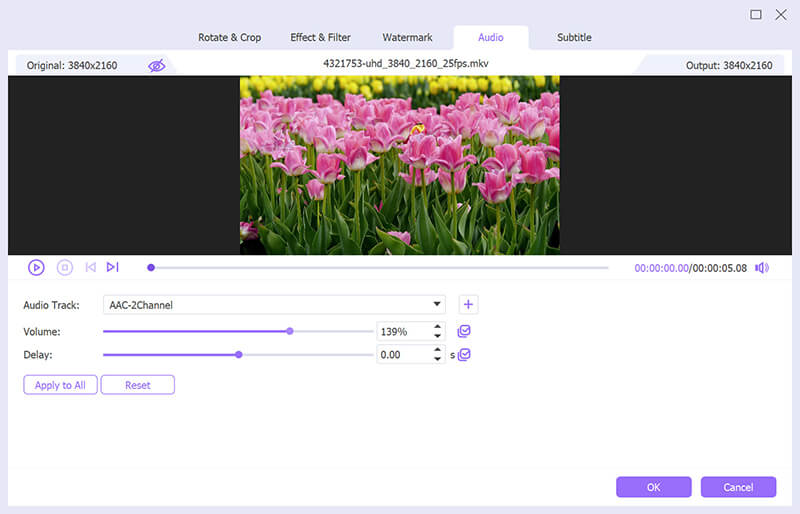The height and width of the screenshot is (514, 800).
Task: Confirm with OK button
Action: [x=654, y=487]
